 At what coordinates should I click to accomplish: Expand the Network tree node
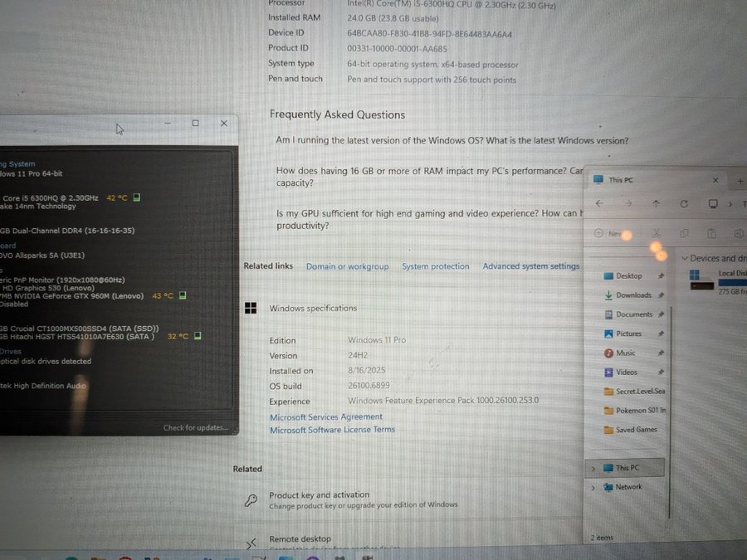click(593, 488)
